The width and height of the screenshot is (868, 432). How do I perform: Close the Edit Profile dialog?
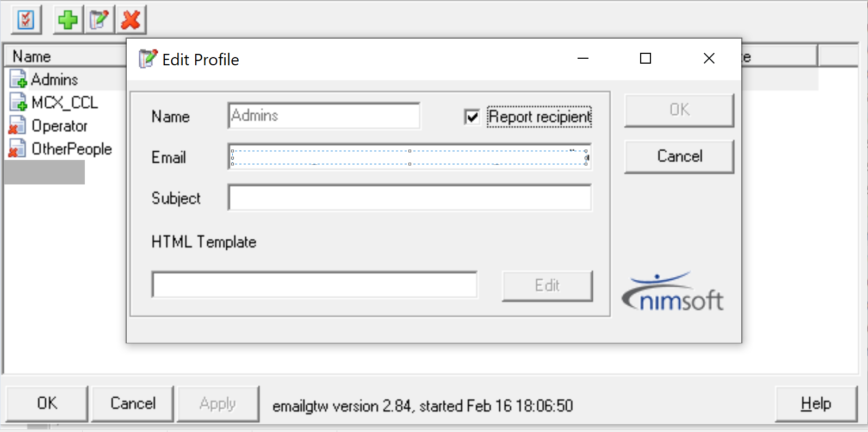[x=709, y=58]
